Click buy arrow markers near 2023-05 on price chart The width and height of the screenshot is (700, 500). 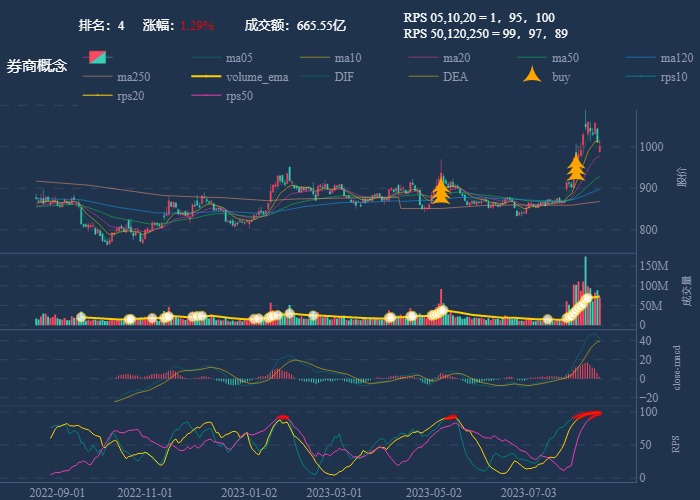click(440, 188)
